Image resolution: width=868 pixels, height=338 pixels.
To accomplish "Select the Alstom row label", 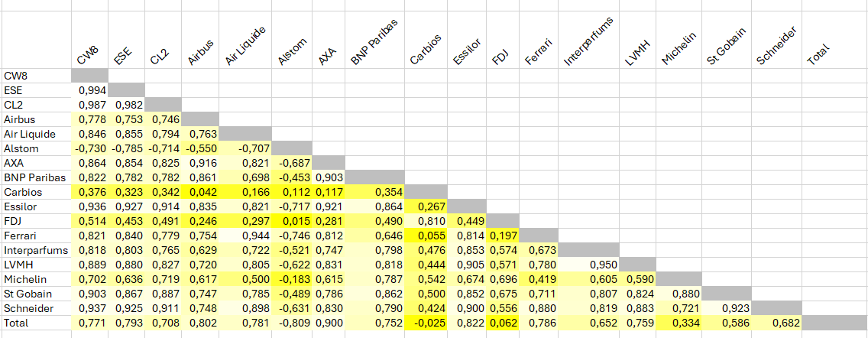I will pyautogui.click(x=36, y=148).
